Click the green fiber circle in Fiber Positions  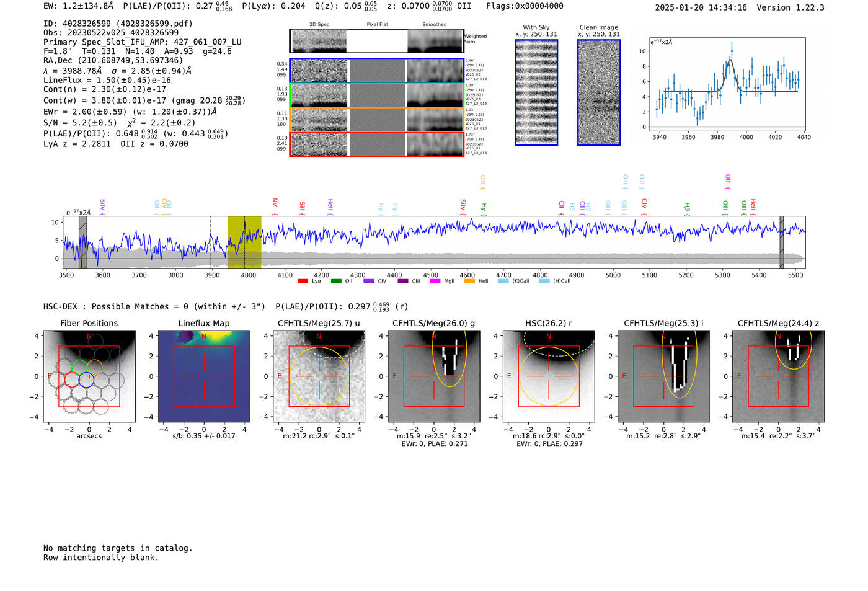coord(79,367)
